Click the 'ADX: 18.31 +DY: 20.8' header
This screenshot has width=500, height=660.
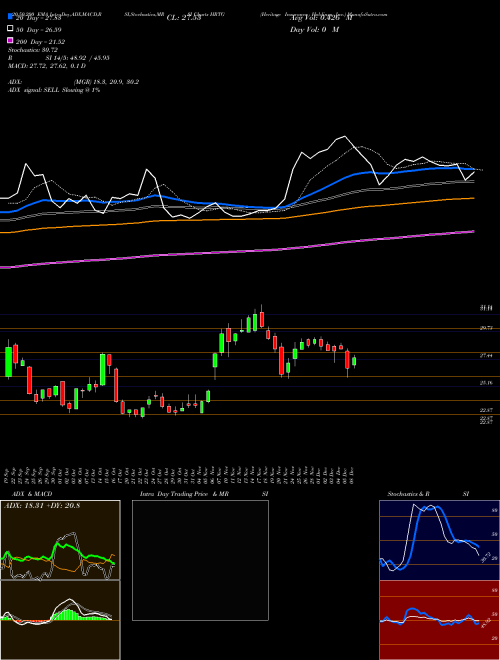(x=42, y=505)
